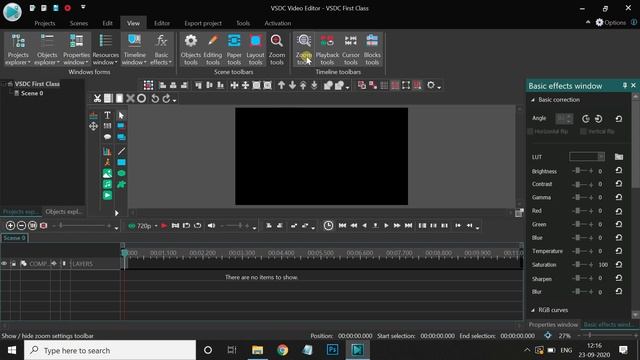Add an image object via green picture icon
This screenshot has height=360, width=640.
pyautogui.click(x=107, y=173)
